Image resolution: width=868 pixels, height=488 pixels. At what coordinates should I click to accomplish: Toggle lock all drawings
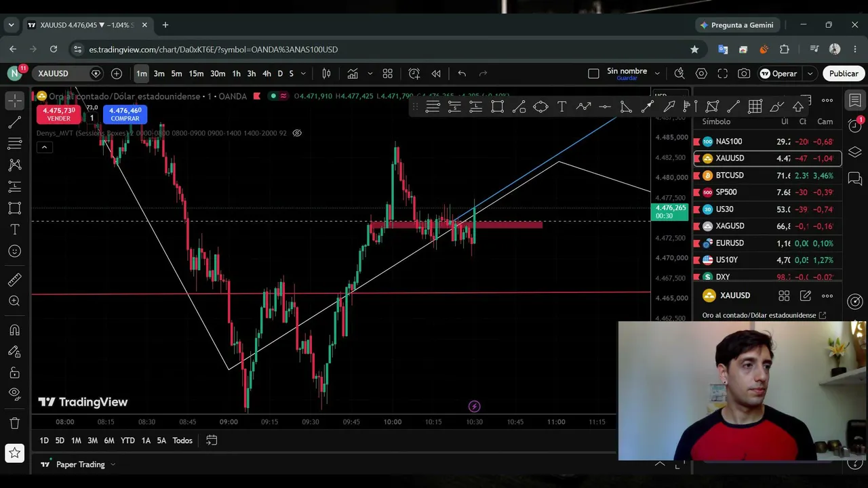pyautogui.click(x=15, y=373)
